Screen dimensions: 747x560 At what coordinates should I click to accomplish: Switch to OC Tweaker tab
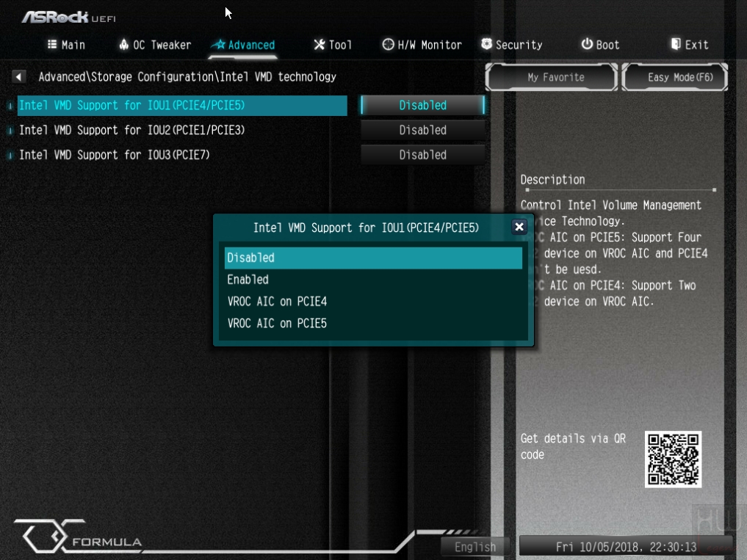(155, 45)
